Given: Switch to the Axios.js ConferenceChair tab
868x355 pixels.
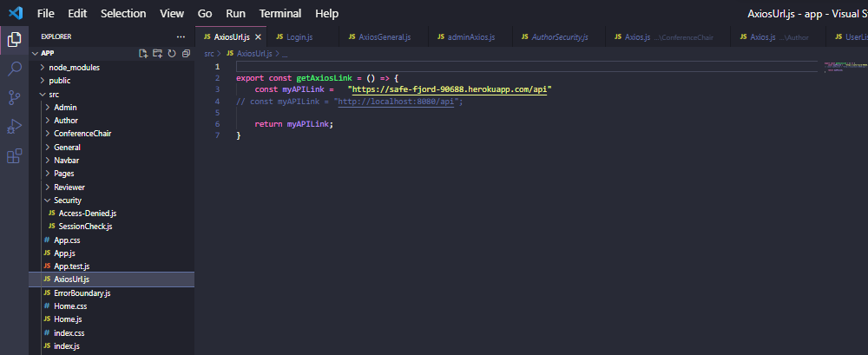Looking at the screenshot, I should pyautogui.click(x=667, y=37).
